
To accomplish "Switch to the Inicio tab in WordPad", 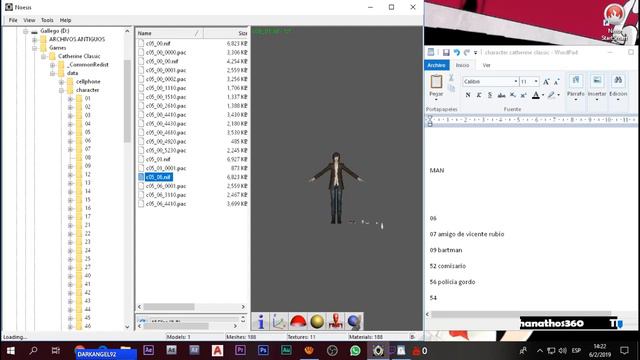I will click(x=462, y=65).
